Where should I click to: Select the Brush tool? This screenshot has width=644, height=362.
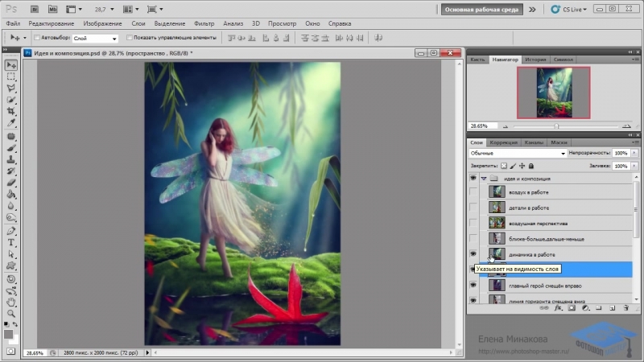click(11, 148)
